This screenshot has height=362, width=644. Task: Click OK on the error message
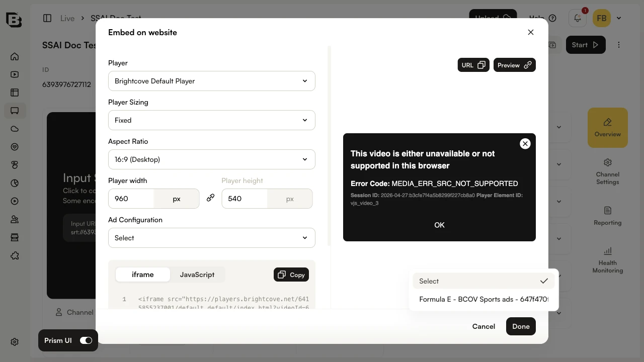pyautogui.click(x=439, y=225)
